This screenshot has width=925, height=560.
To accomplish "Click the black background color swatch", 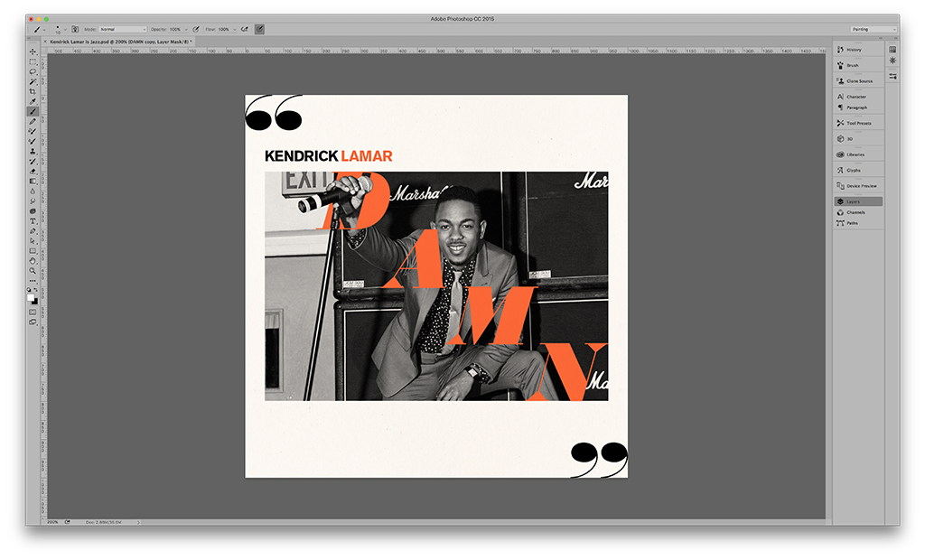I will click(35, 302).
